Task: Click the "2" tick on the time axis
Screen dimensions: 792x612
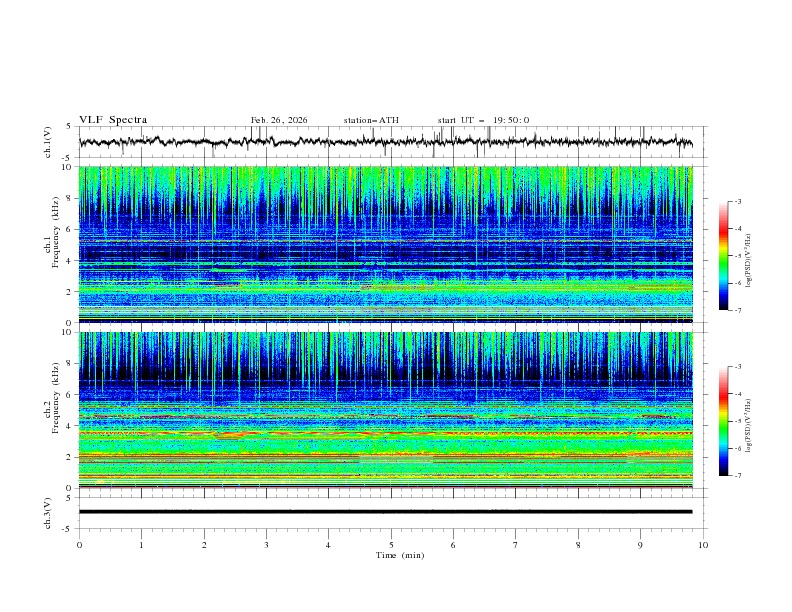Action: (204, 545)
